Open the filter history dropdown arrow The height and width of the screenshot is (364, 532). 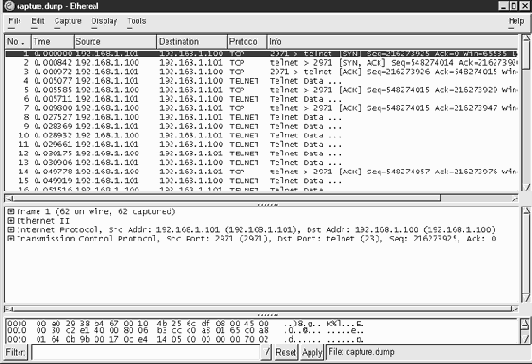[266, 352]
